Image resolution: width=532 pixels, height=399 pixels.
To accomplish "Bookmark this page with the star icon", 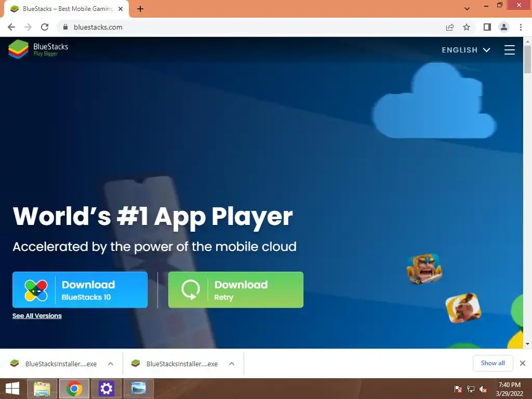I will tap(467, 27).
